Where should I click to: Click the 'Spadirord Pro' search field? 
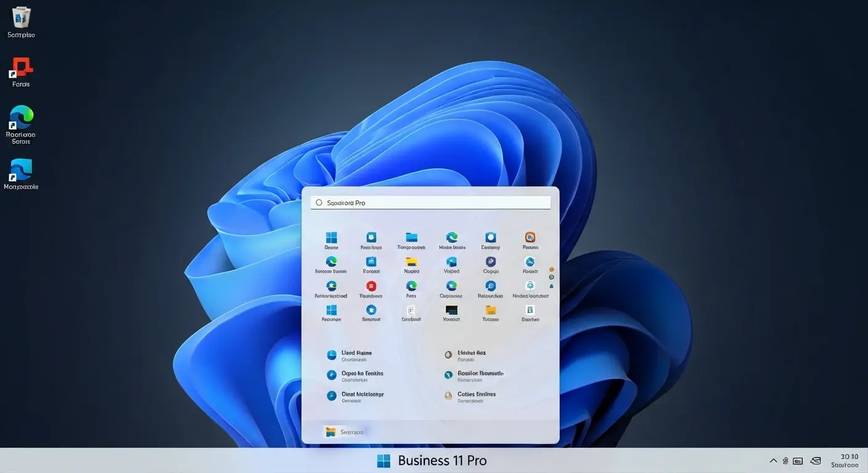(430, 203)
